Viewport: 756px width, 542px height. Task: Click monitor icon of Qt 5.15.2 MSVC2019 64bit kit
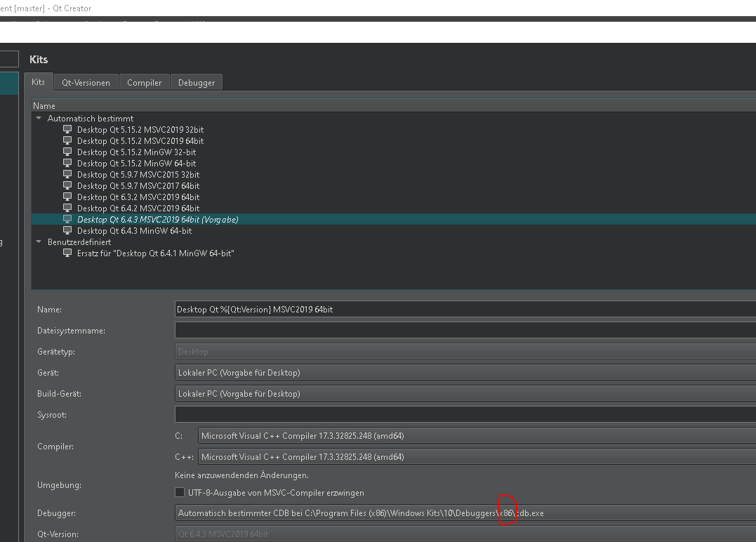[67, 140]
